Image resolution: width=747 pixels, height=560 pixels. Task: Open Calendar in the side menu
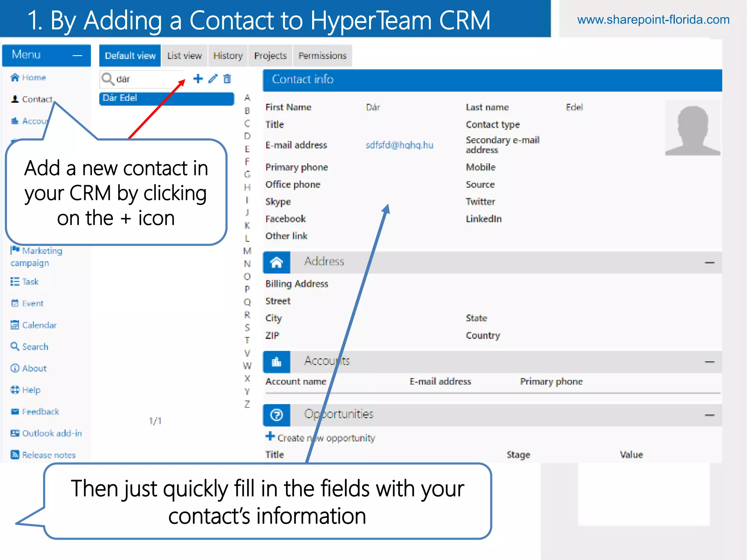[x=34, y=325]
